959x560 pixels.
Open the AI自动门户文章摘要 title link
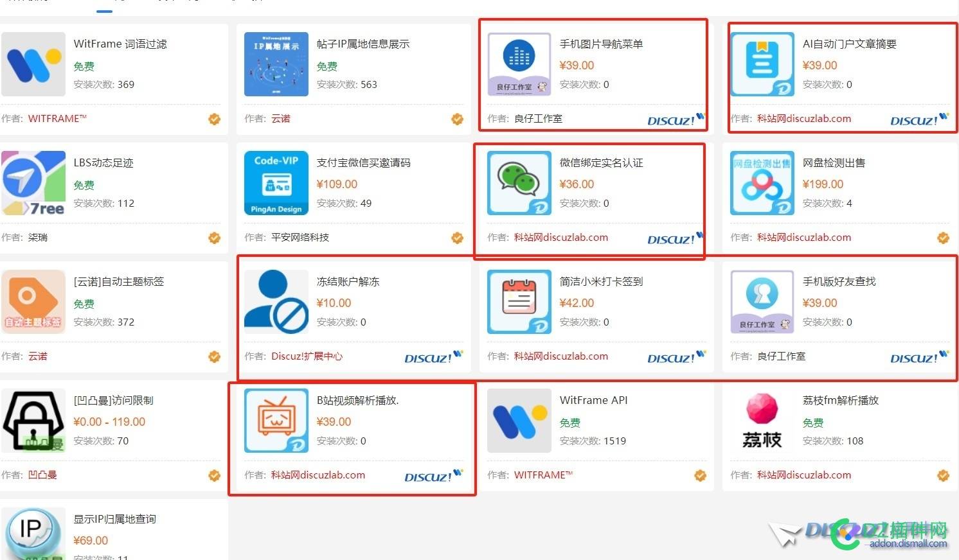click(x=850, y=44)
